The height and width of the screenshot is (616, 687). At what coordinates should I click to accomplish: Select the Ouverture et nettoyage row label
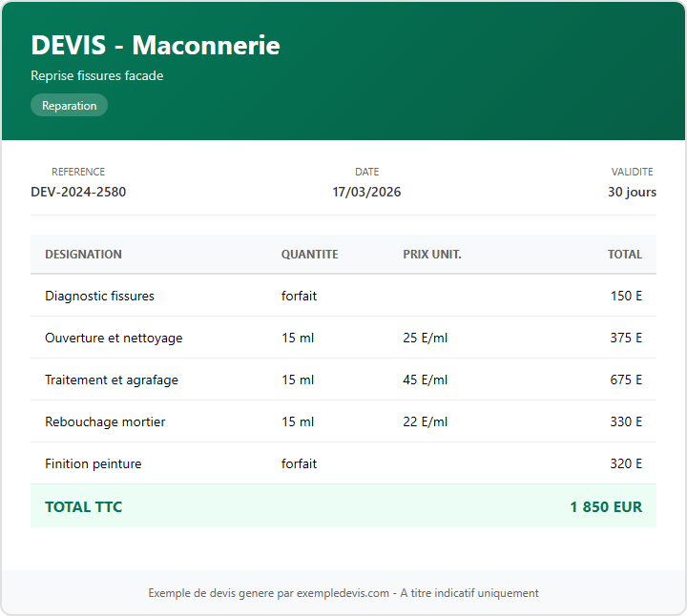[114, 338]
